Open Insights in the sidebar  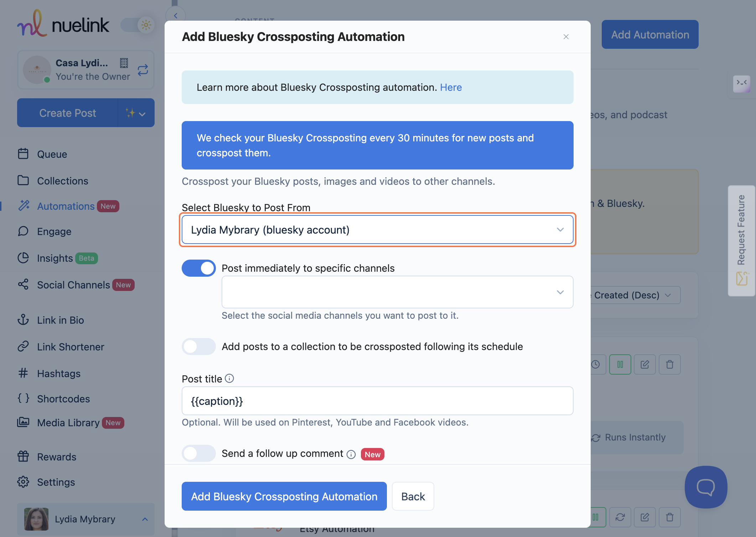point(55,258)
